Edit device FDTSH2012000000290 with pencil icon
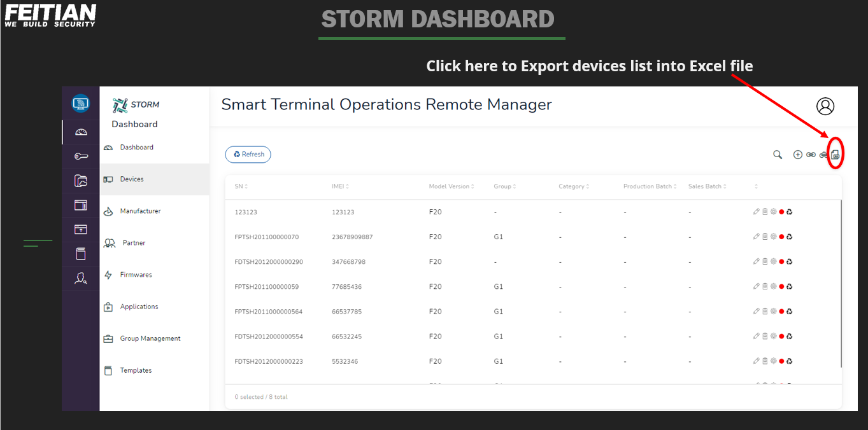This screenshot has width=868, height=430. 757,261
